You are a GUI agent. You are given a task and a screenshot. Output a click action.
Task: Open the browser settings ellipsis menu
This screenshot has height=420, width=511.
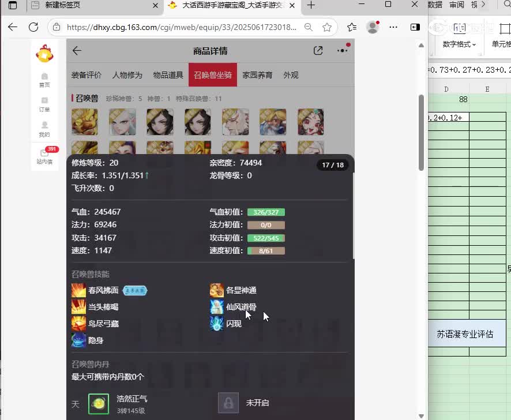pos(393,27)
